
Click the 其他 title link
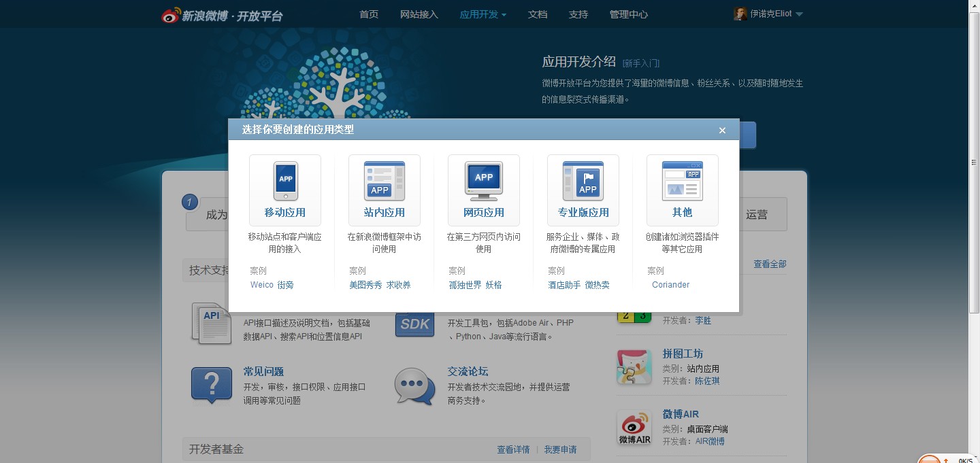tap(683, 212)
